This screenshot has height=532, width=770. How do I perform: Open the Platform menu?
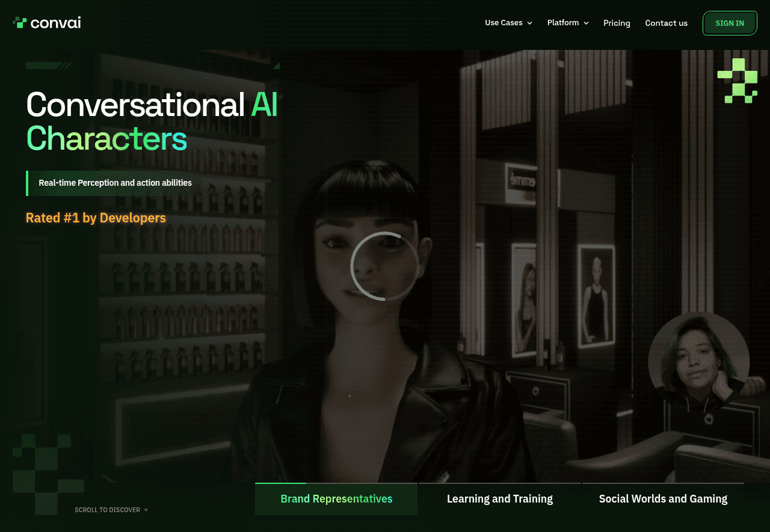[562, 23]
